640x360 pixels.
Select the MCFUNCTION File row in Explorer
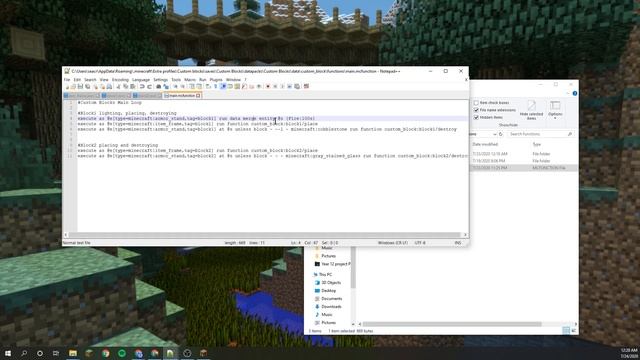[x=524, y=168]
